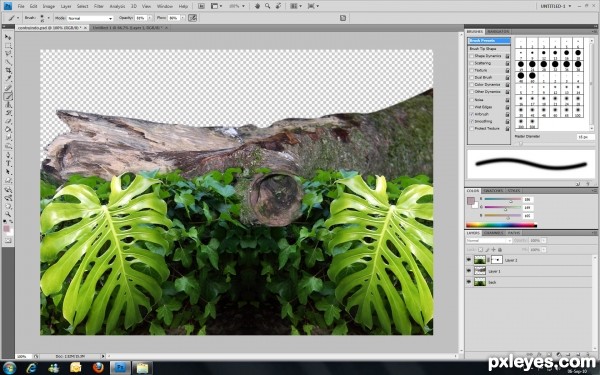Enable Scattering checkbox

point(472,63)
